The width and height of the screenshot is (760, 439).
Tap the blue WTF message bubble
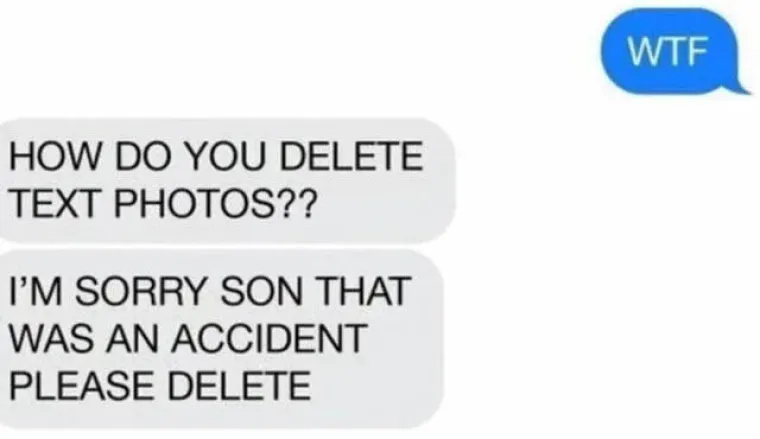click(671, 51)
